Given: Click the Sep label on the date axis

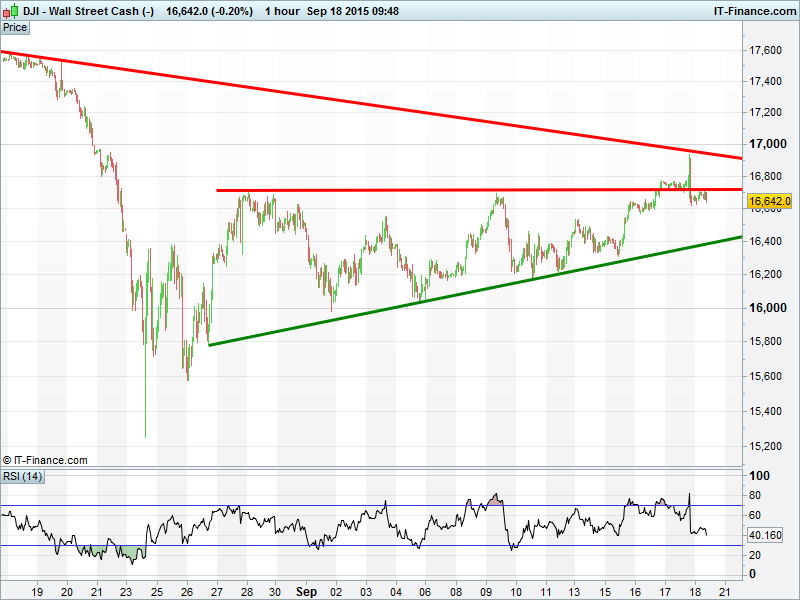Looking at the screenshot, I should click(x=306, y=591).
